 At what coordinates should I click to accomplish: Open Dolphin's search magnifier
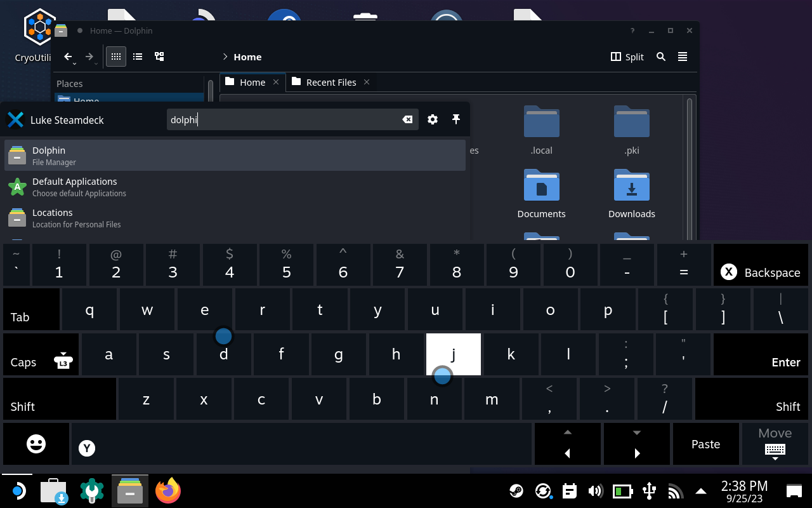(x=661, y=57)
